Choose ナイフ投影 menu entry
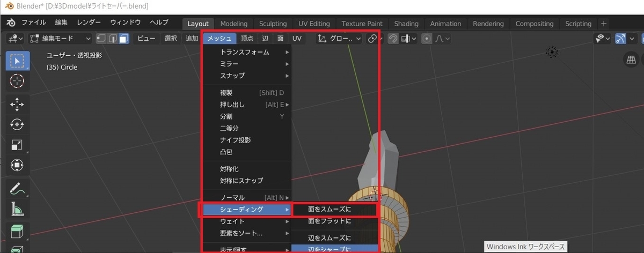Screen dimensions: 644x253 (247, 140)
